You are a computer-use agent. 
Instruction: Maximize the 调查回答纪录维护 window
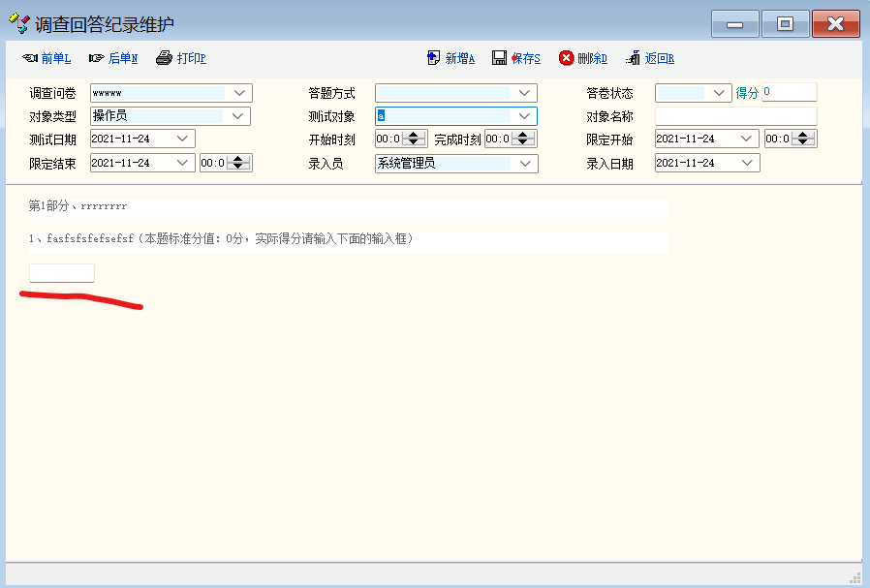coord(785,24)
